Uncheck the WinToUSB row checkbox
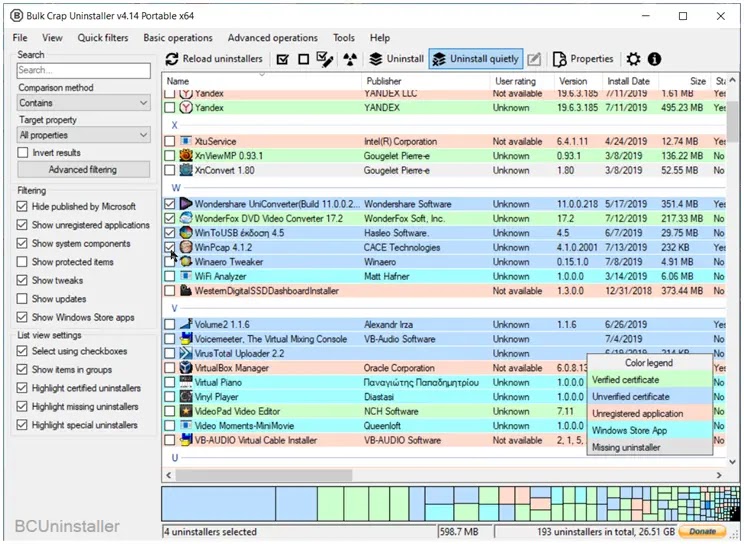The image size is (744, 544). click(x=169, y=233)
